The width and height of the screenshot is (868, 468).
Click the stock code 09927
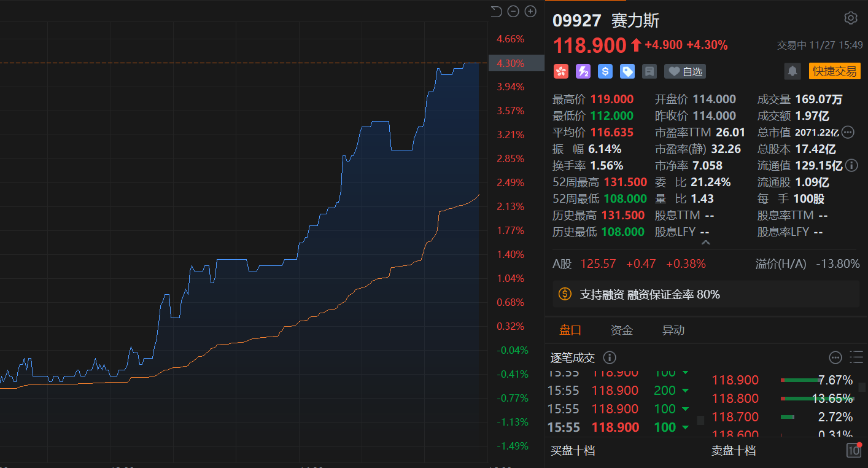coord(577,20)
